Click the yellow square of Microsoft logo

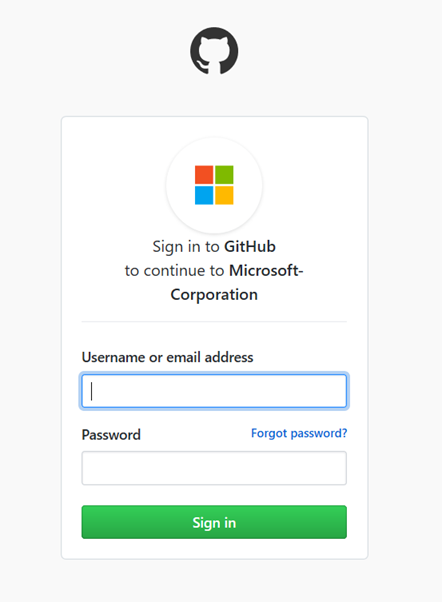coord(224,195)
